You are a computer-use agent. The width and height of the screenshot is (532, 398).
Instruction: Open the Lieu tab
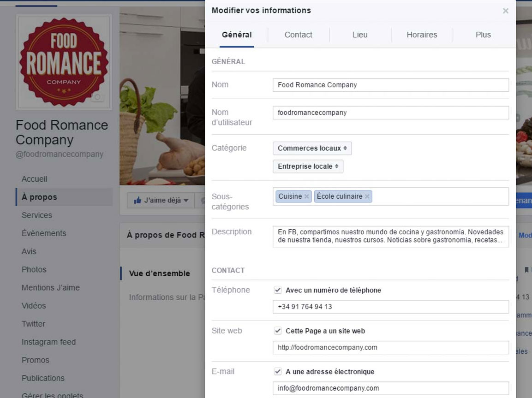click(360, 35)
